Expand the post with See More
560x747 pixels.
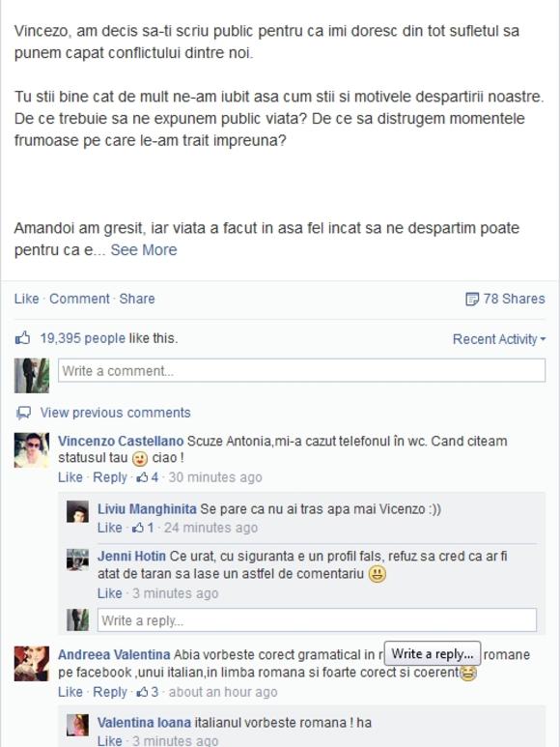(144, 249)
